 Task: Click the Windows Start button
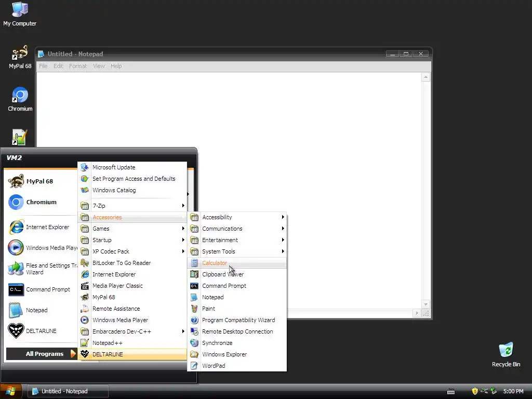click(11, 391)
